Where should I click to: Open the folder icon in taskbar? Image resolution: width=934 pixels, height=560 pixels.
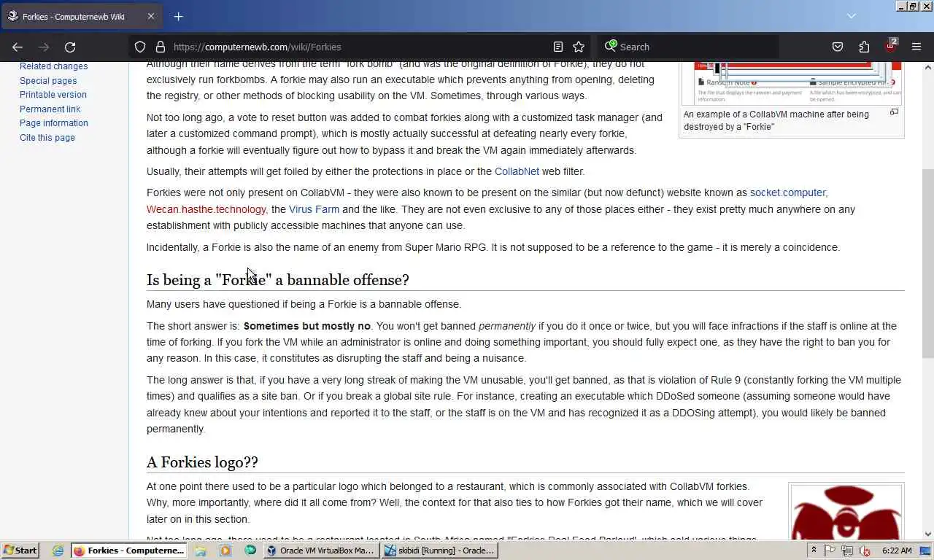[x=200, y=551]
